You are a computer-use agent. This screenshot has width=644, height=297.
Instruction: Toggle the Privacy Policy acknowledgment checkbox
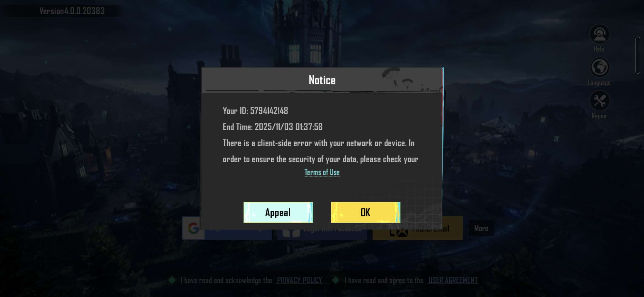click(172, 280)
